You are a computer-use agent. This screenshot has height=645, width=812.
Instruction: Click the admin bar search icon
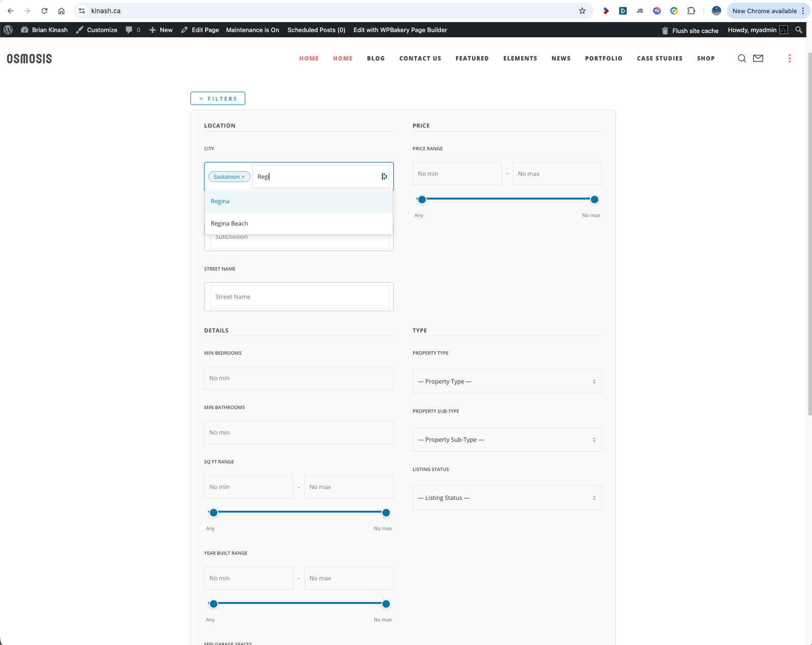coord(799,30)
